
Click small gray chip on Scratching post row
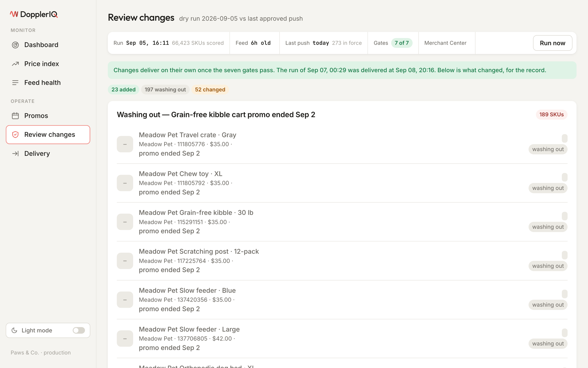(x=564, y=255)
